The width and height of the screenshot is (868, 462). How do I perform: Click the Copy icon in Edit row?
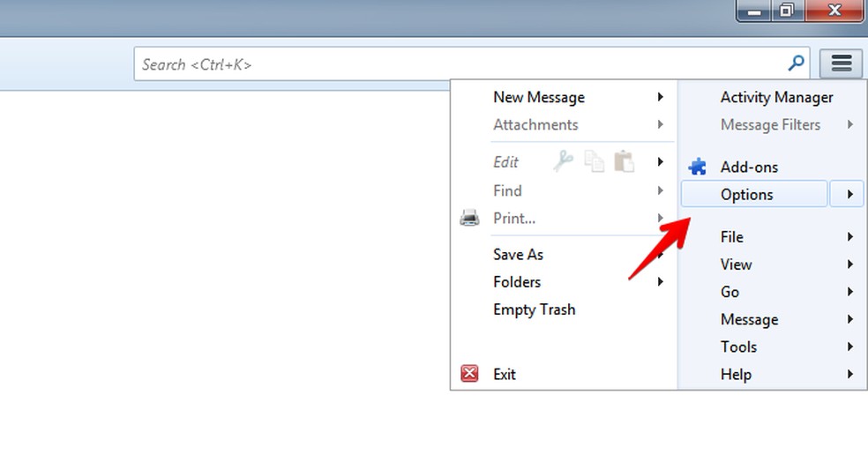pyautogui.click(x=594, y=161)
